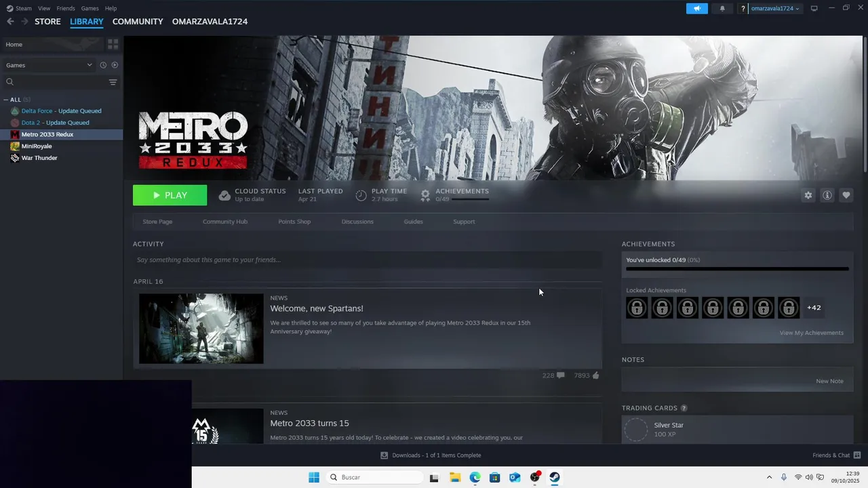This screenshot has height=488, width=868.
Task: Click the forward navigation arrow
Action: (24, 22)
